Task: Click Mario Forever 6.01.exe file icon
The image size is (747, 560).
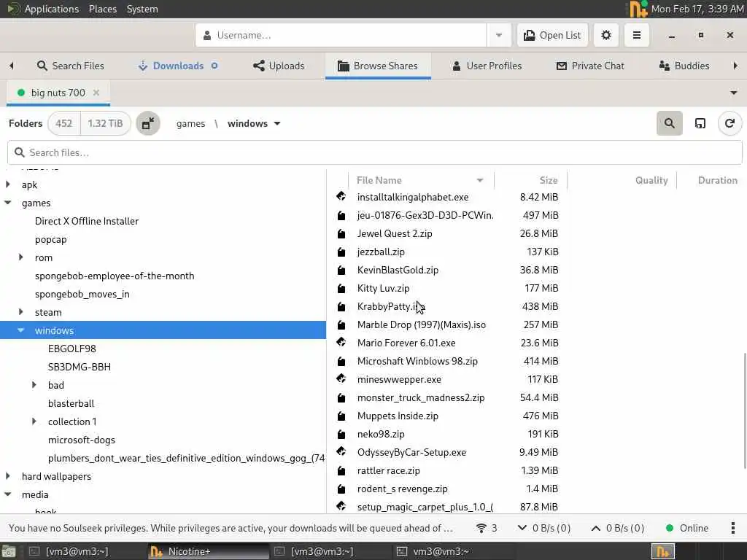Action: [341, 343]
